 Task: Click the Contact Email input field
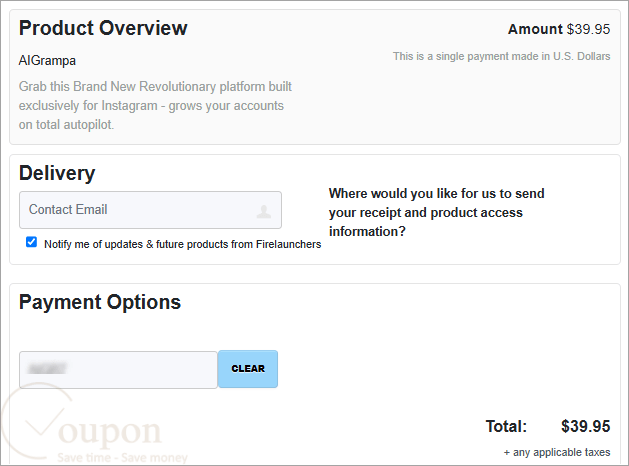point(150,210)
